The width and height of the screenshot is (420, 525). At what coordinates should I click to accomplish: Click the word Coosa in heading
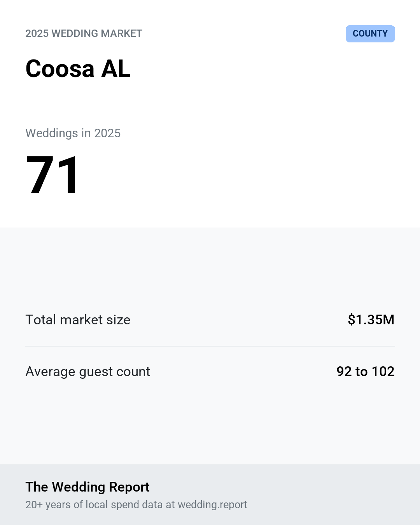click(x=60, y=69)
